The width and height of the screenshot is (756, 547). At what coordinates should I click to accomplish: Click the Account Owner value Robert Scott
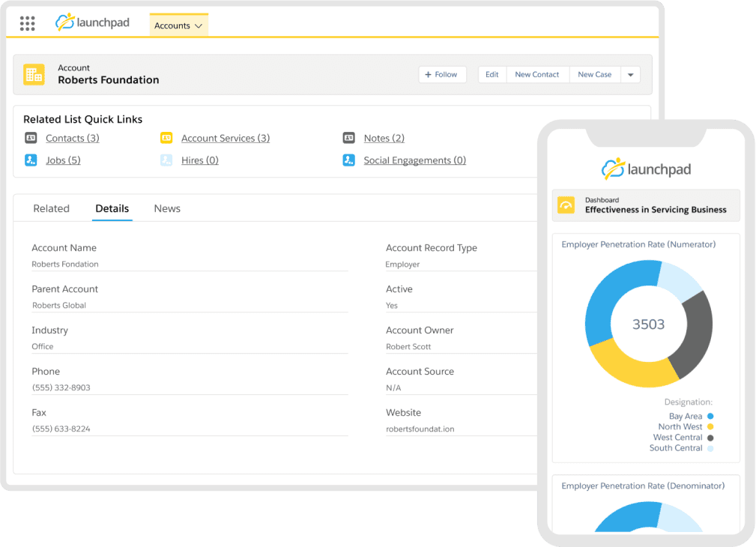coord(408,346)
